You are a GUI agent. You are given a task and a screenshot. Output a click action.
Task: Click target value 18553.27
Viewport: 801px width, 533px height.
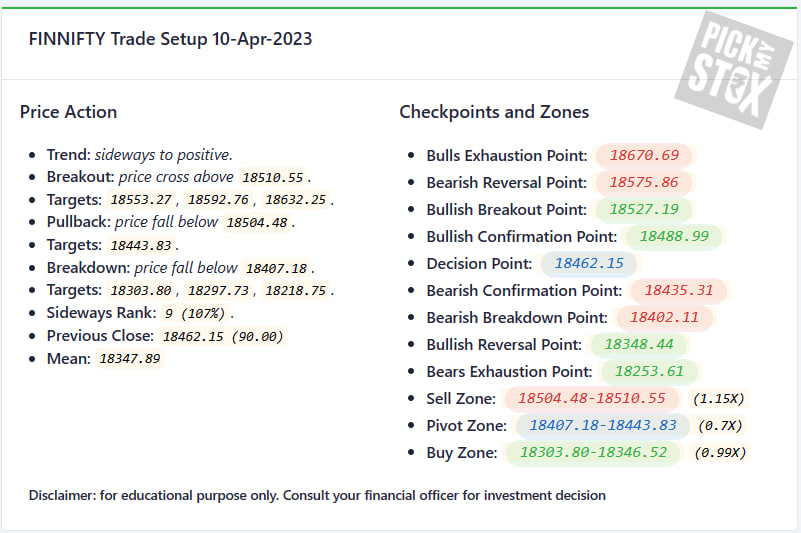pyautogui.click(x=141, y=200)
